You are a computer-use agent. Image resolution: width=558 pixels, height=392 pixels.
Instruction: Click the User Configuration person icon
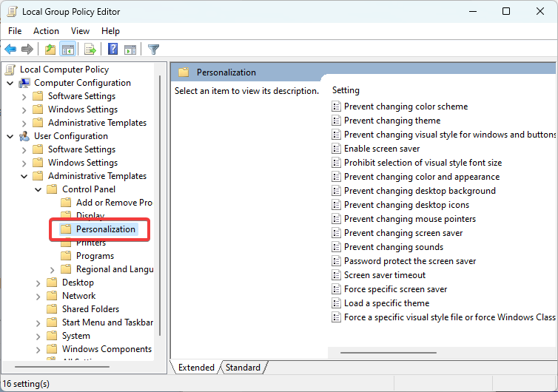tap(24, 136)
